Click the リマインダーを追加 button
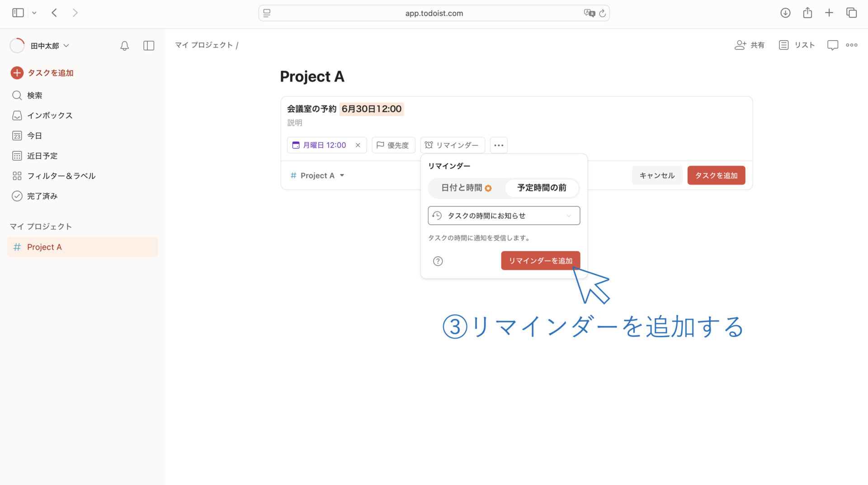The width and height of the screenshot is (868, 485). point(540,260)
